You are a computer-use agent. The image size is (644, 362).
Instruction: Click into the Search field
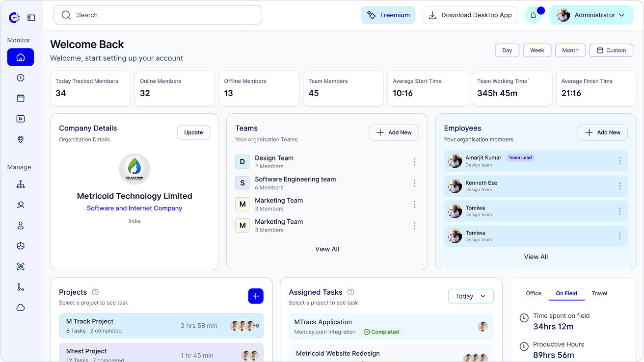pyautogui.click(x=158, y=15)
